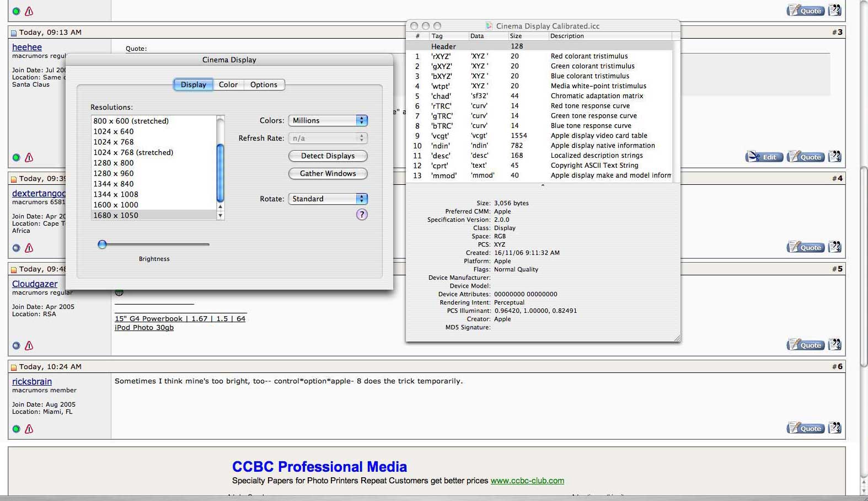Click the multi-quote icon on post #6
Screen dimensions: 868x501
point(835,428)
